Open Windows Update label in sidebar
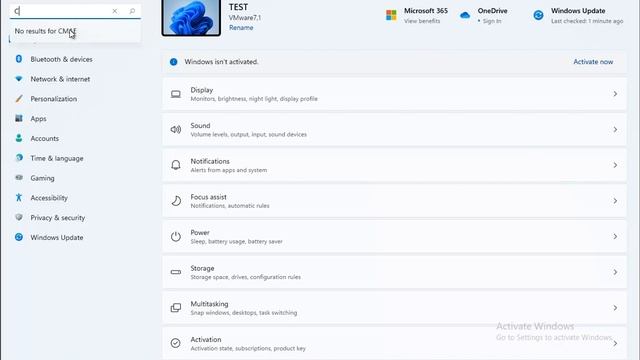Viewport: 640px width, 360px height. pos(57,238)
